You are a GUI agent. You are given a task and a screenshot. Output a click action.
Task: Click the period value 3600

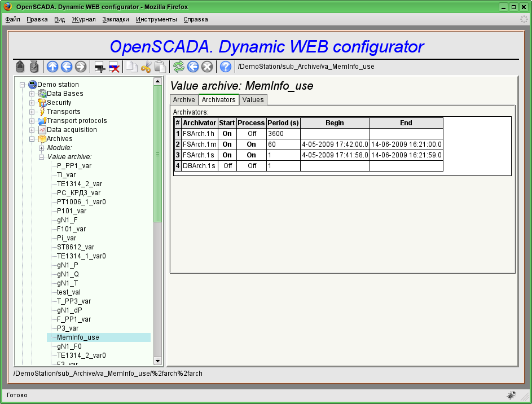283,134
